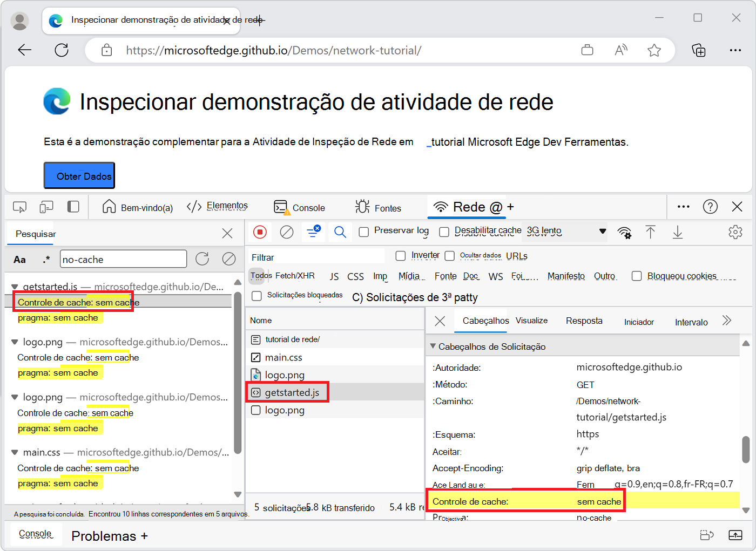The image size is (756, 551).
Task: Click the dock quick view icon in drawer
Action: (x=707, y=535)
